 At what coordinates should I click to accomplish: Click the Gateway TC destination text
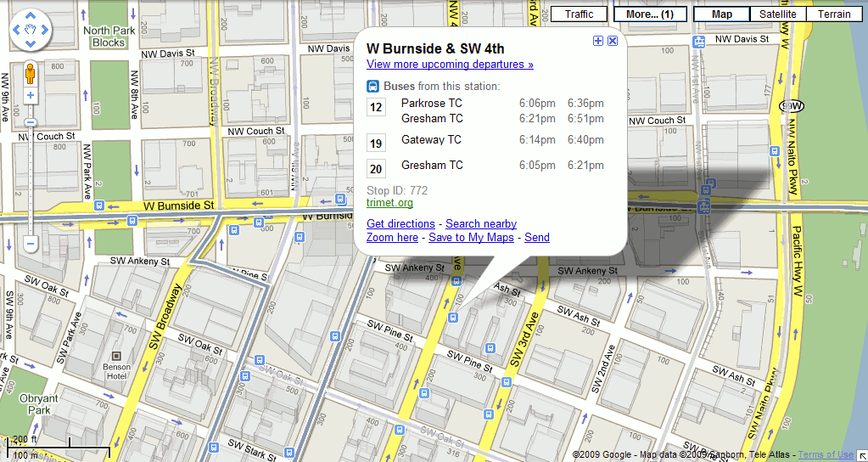tap(431, 139)
